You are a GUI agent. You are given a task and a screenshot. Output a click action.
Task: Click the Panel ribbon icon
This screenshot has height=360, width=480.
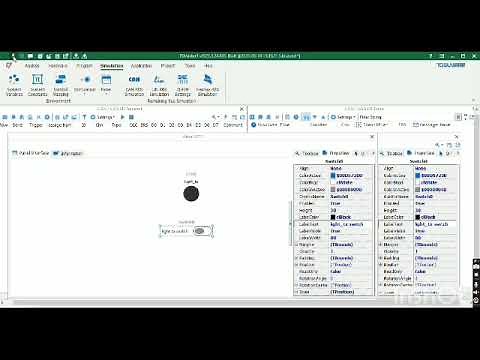[x=106, y=80]
